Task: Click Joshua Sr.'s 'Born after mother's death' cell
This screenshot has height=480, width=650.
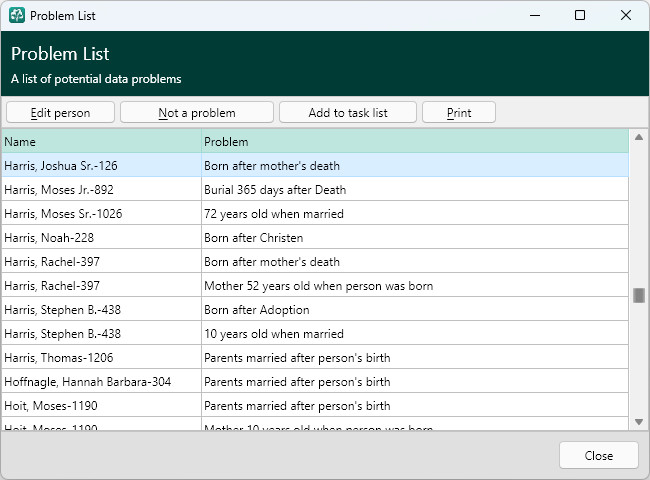Action: pos(415,166)
